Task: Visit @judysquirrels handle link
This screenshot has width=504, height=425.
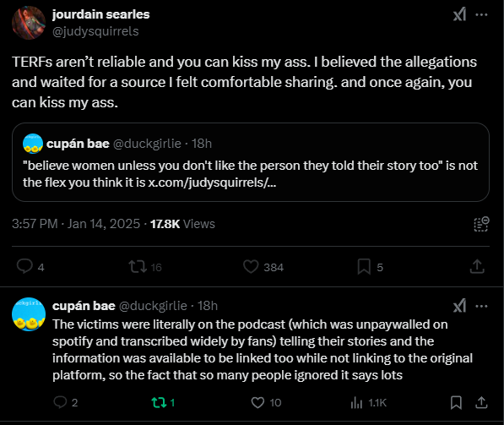Action: (95, 31)
